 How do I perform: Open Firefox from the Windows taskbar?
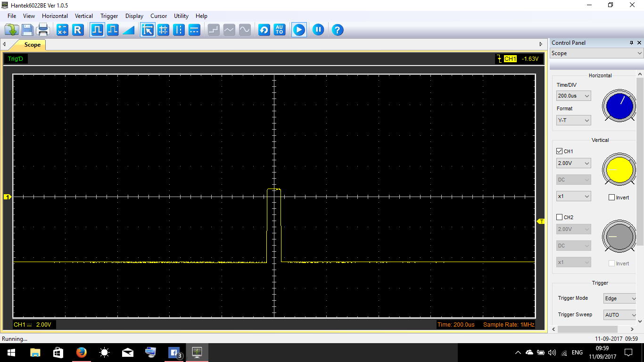(x=82, y=352)
